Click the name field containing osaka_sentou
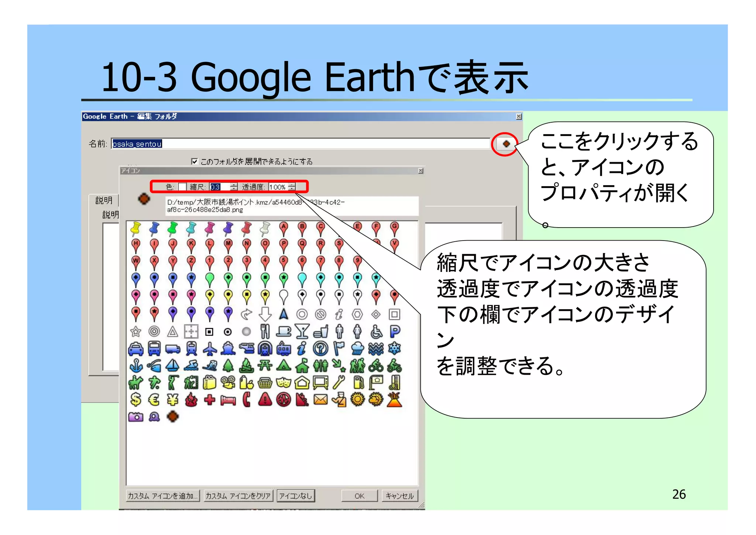 click(300, 144)
